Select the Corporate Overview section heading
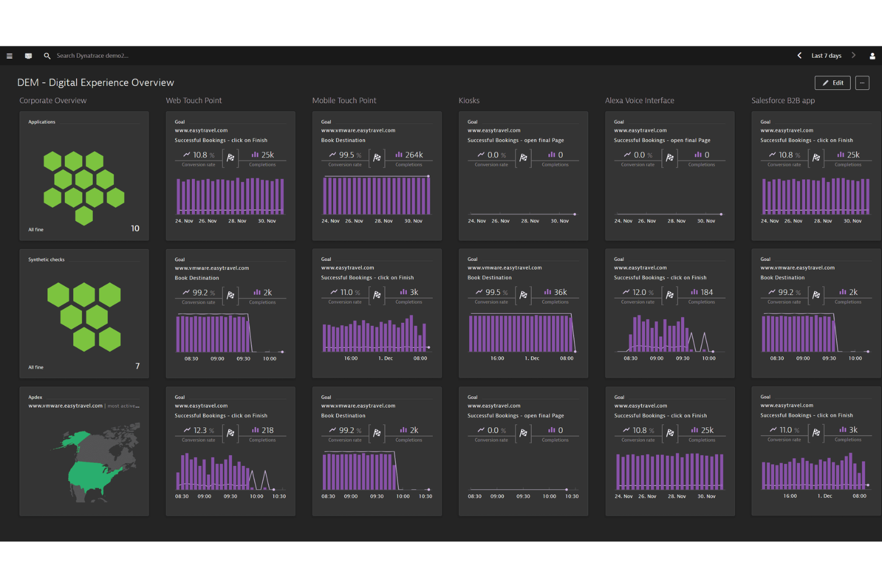882x588 pixels. (x=53, y=101)
